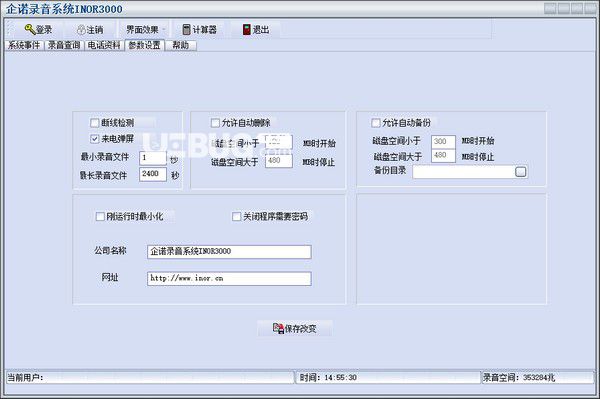Click the 退出 exit button
The image size is (600, 399).
pyautogui.click(x=256, y=29)
